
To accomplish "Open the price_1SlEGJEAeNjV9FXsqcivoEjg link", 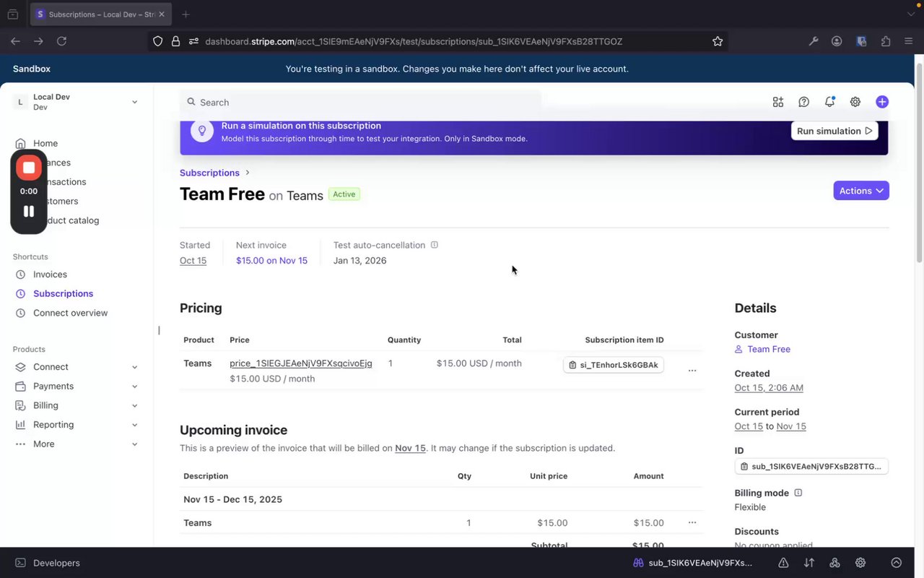I will (x=301, y=363).
